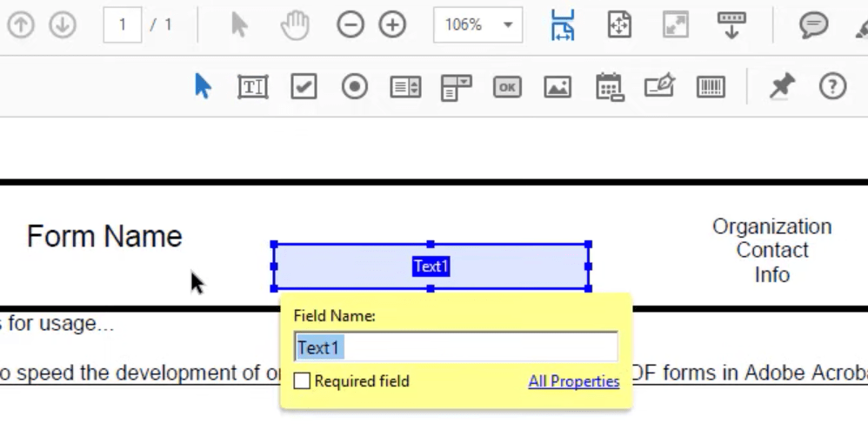Click the zoom out minus button
868x424 pixels.
click(350, 25)
